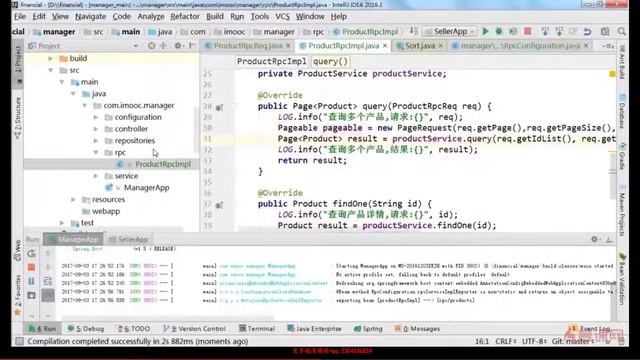Open Terminal tool window
Viewport: 640px width, 360px height.
257,329
